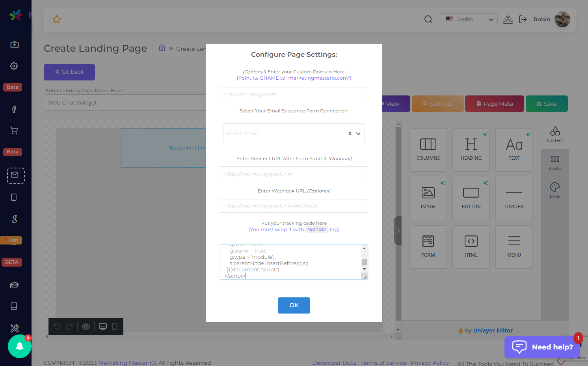Open the notifications bell button
This screenshot has width=588, height=366.
coord(20,346)
